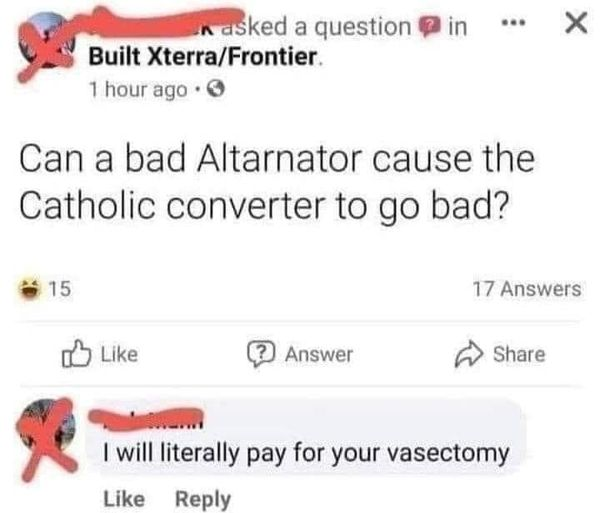
Task: View who reacted via the 15 count
Action: click(x=60, y=289)
